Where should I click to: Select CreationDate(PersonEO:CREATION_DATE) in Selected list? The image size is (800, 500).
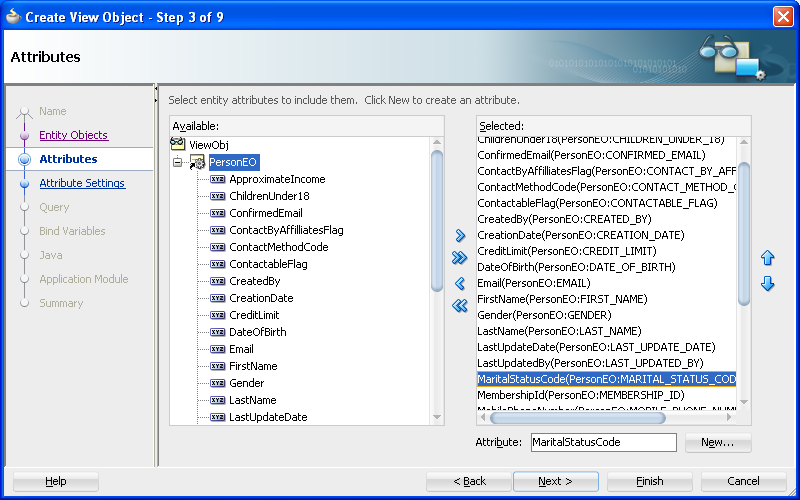click(606, 235)
